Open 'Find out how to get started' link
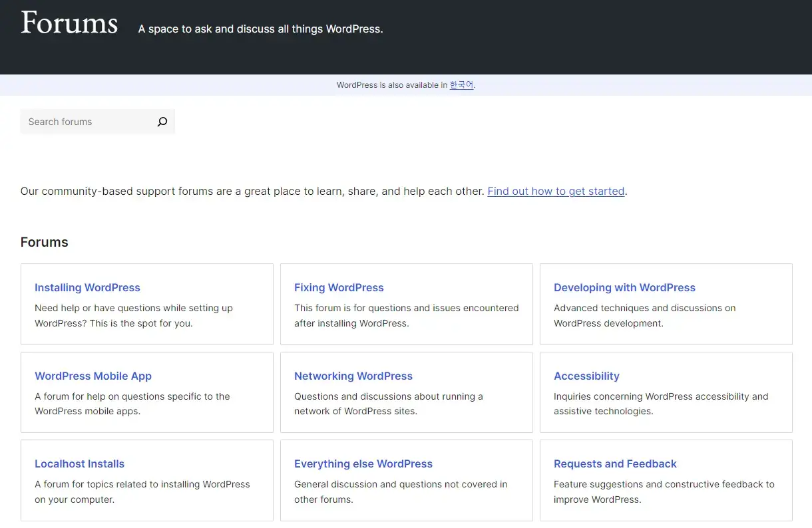Screen dimensions: 812x528 coord(556,192)
